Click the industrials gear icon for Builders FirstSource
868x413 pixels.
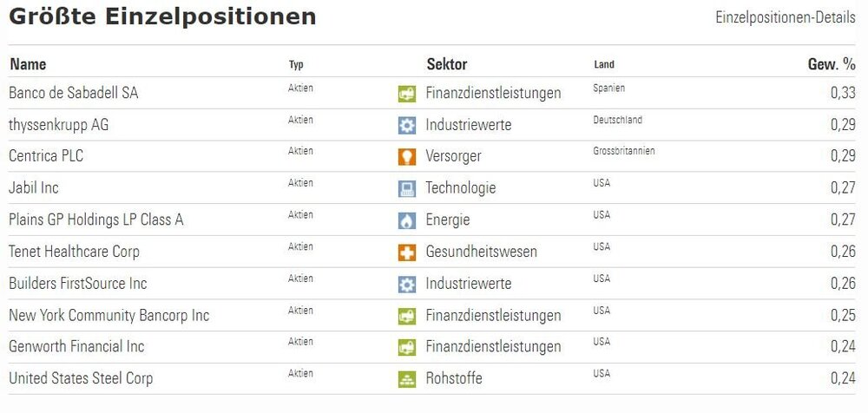(406, 284)
